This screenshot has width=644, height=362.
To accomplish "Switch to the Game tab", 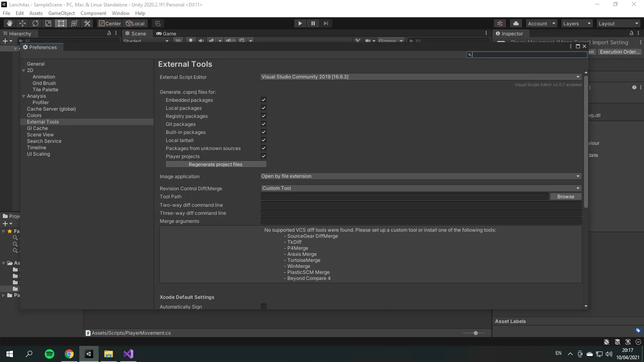I will click(x=166, y=34).
